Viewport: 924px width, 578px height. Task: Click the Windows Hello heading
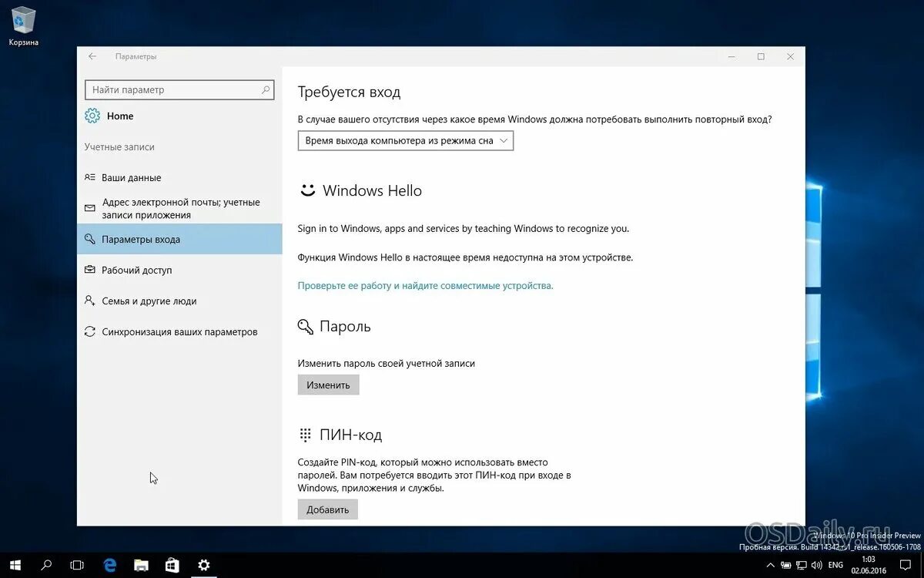click(373, 190)
